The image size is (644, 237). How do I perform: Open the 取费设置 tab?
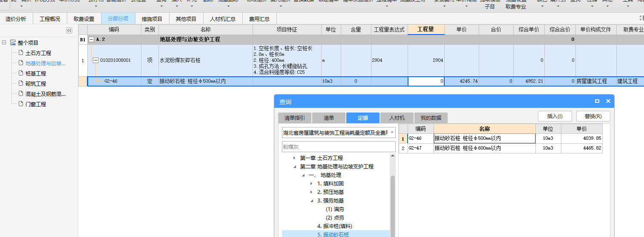tap(84, 19)
